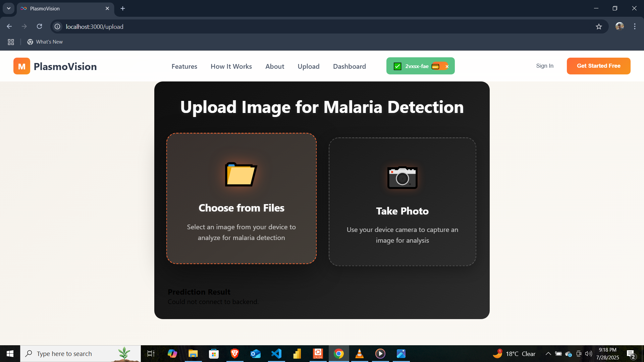Reload the localhost upload page
Viewport: 644px width, 362px height.
tap(39, 26)
